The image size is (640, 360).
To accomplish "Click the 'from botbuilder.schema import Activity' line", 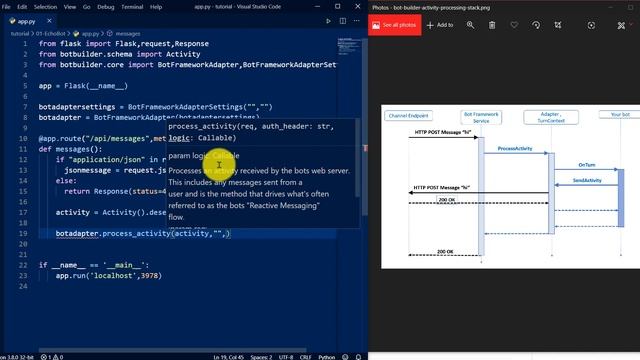I will (x=119, y=54).
